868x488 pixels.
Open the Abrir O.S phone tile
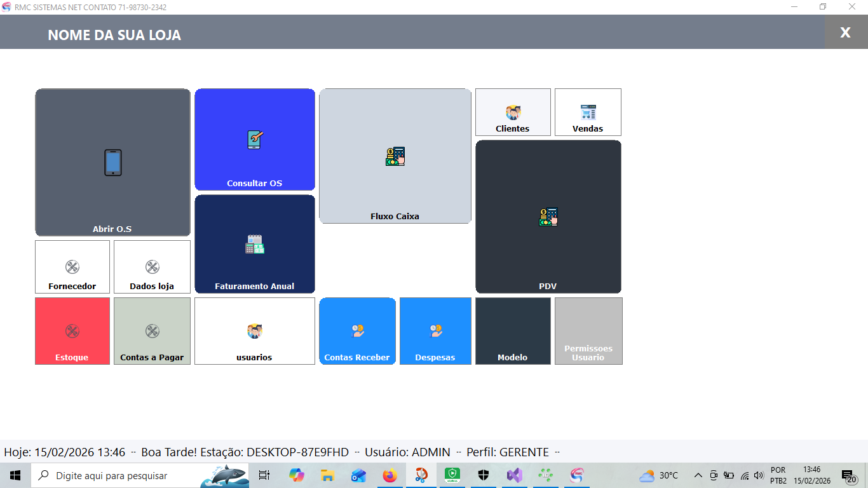[112, 163]
